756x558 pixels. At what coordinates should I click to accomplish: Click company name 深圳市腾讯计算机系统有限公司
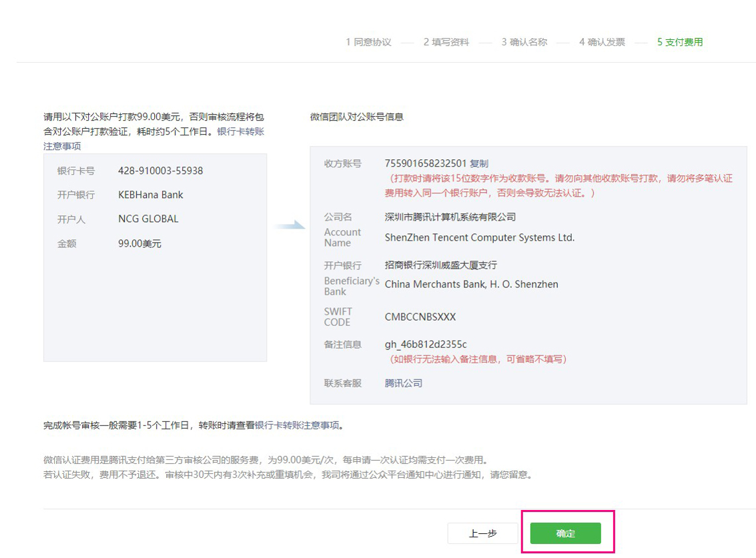click(450, 217)
